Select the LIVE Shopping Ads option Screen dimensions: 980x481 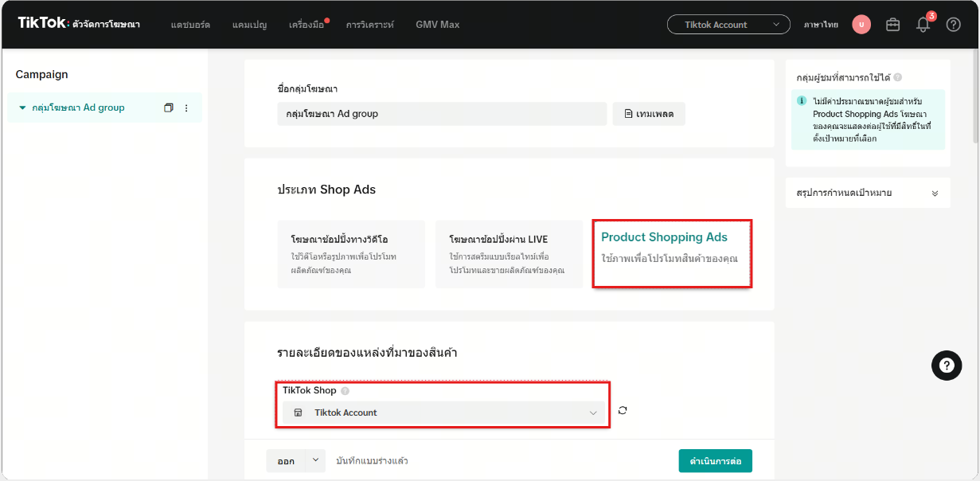(509, 254)
